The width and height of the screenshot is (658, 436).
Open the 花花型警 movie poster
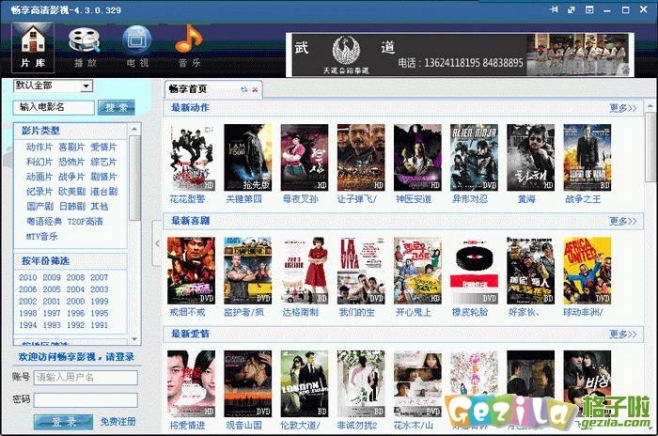point(191,157)
